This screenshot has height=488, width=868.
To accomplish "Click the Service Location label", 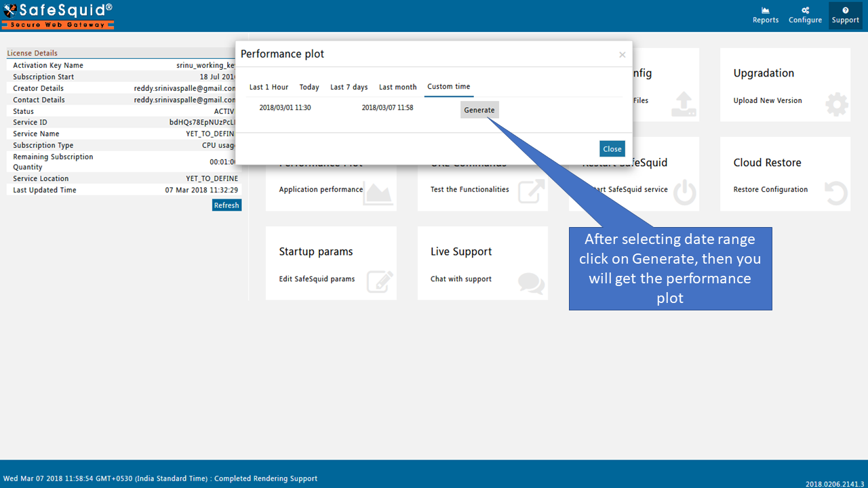I will tap(41, 179).
